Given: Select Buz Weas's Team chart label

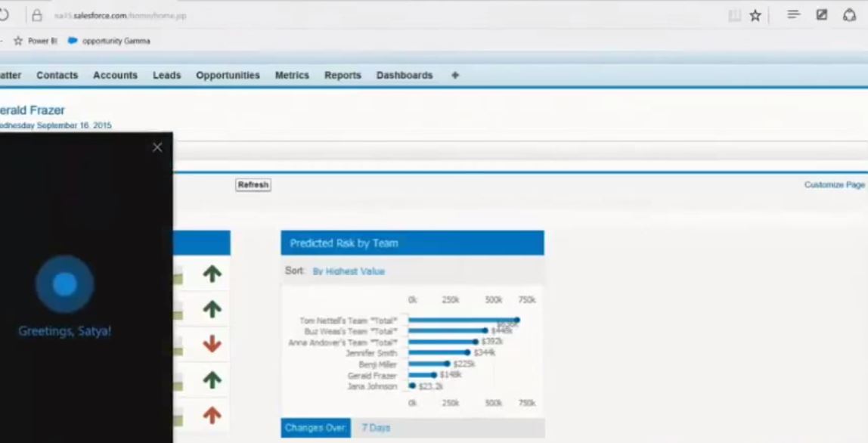Looking at the screenshot, I should (350, 331).
